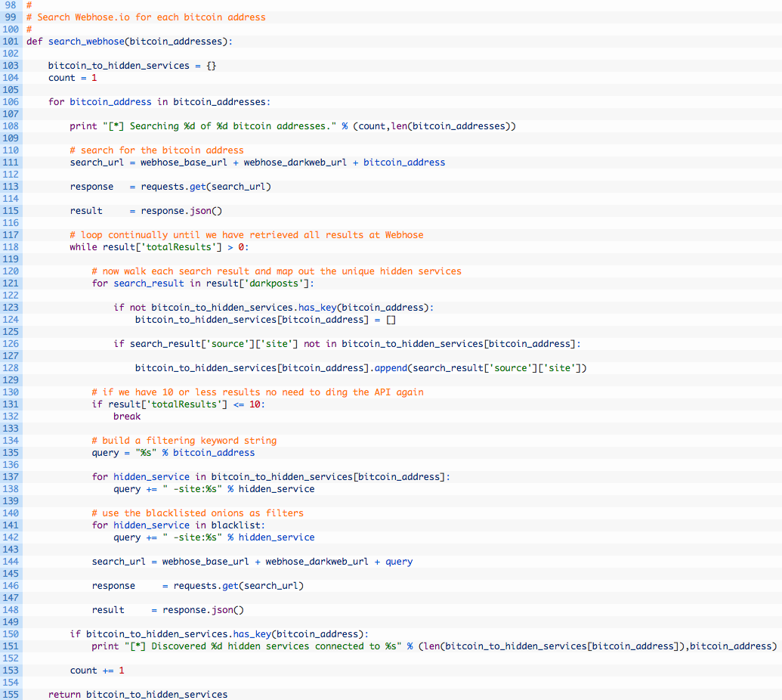Click 'query = "%s" % bitcoin_address' line
Screen dimensions: 782x700
[x=173, y=453]
